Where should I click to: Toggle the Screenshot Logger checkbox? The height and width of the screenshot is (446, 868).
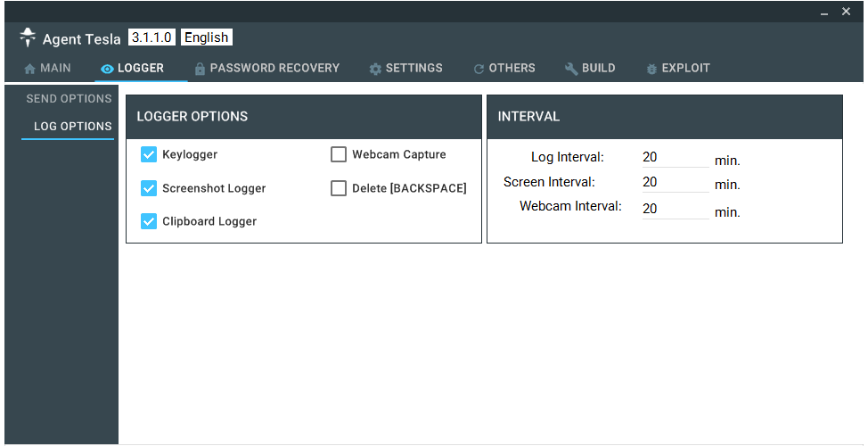point(149,188)
